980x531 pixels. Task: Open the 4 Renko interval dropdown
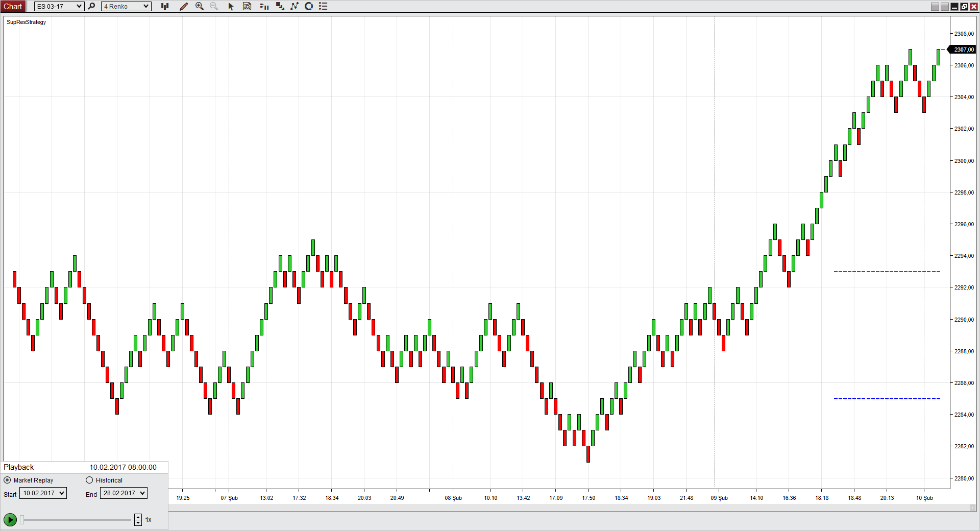(126, 6)
